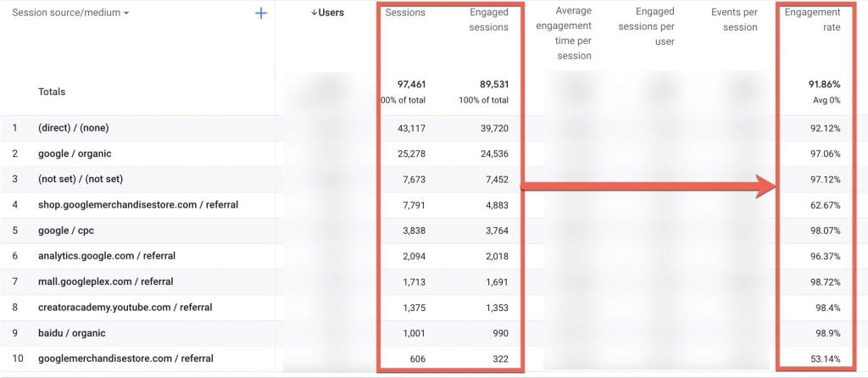This screenshot has width=868, height=378.
Task: Click creatoracademy.youtube.com / referral row
Action: pyautogui.click(x=125, y=307)
